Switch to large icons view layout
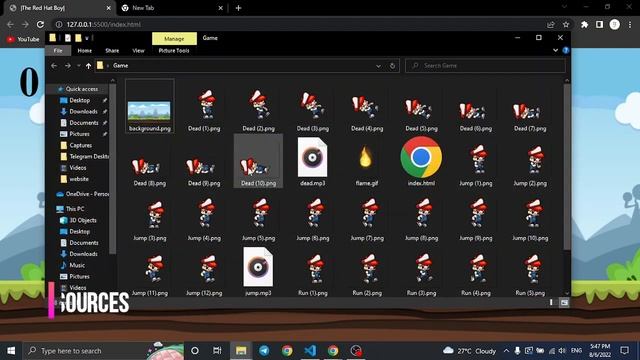 pos(564,302)
